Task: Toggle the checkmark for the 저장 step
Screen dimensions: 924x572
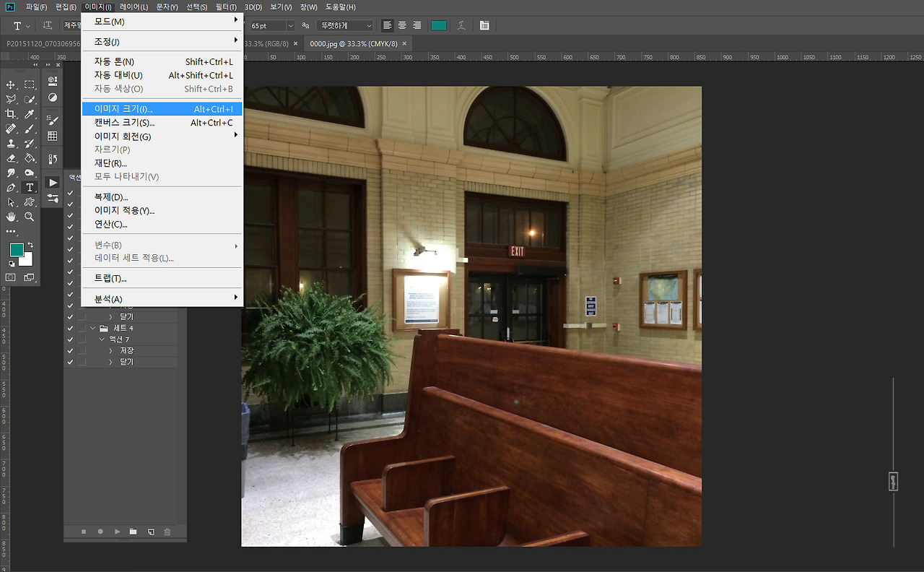Action: [70, 350]
